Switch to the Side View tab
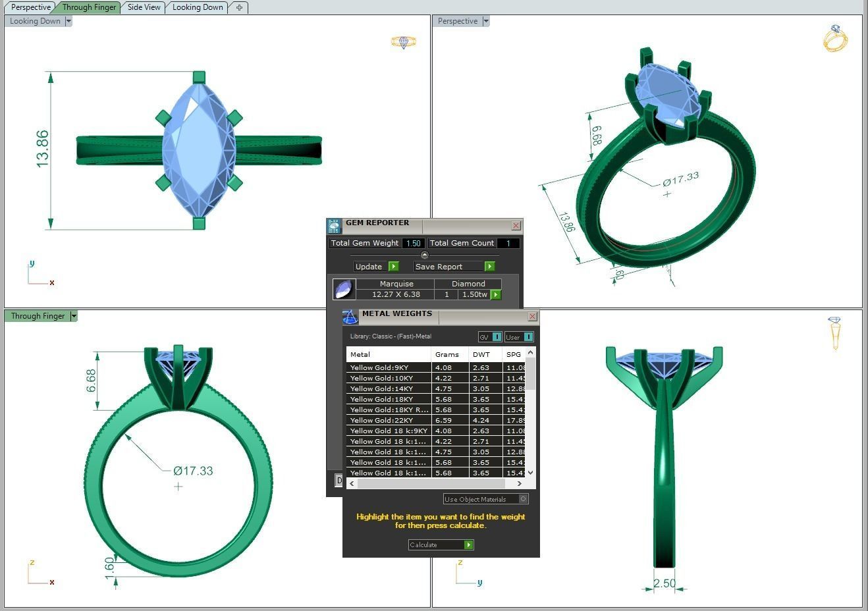 pos(144,7)
